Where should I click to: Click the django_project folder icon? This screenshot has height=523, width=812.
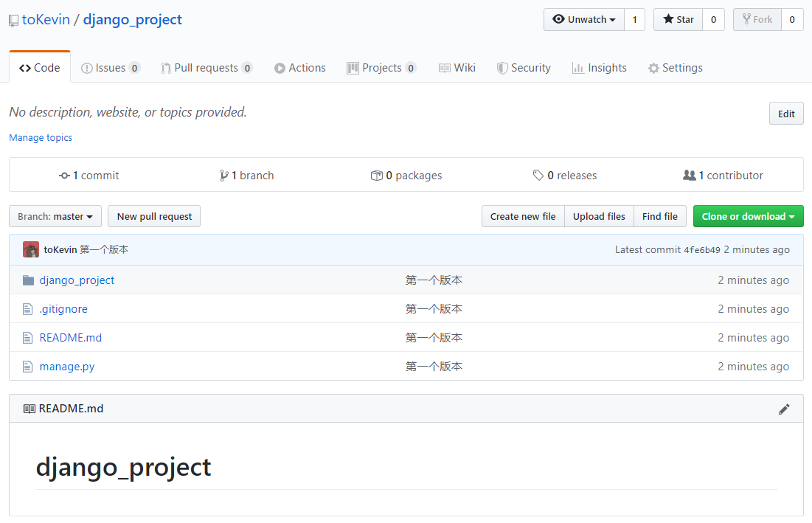click(x=29, y=280)
